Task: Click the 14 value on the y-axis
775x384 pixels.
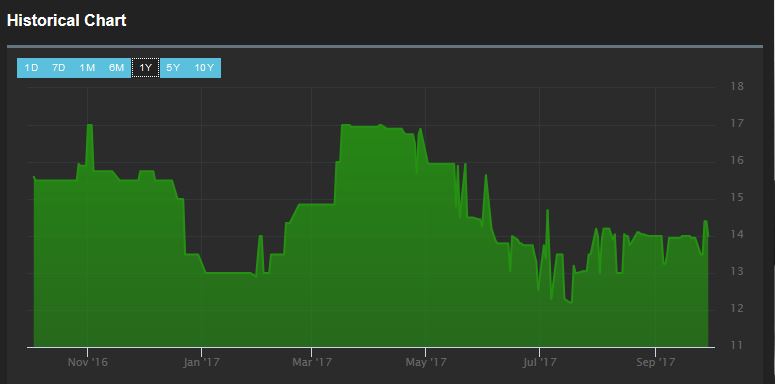Action: [737, 234]
